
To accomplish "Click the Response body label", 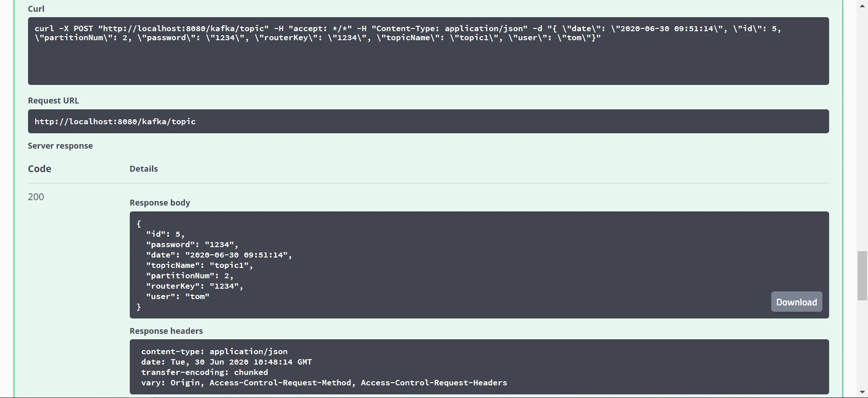I will 160,203.
